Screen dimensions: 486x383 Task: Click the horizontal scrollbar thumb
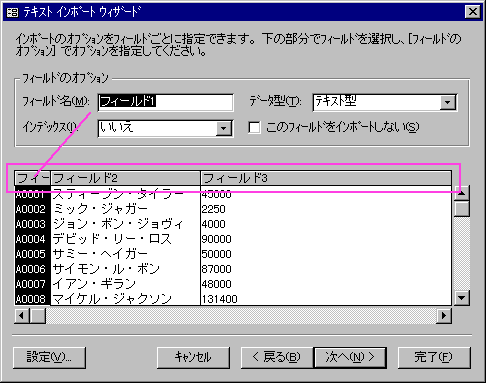click(x=38, y=315)
